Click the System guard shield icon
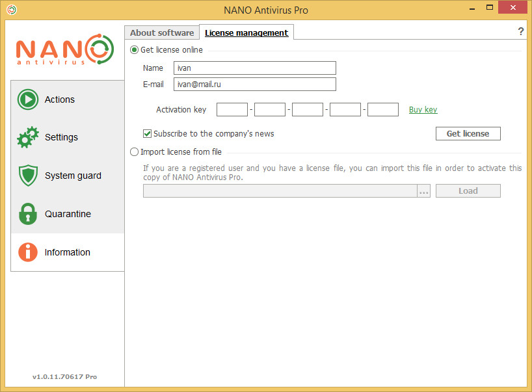Image resolution: width=532 pixels, height=392 pixels. click(28, 176)
